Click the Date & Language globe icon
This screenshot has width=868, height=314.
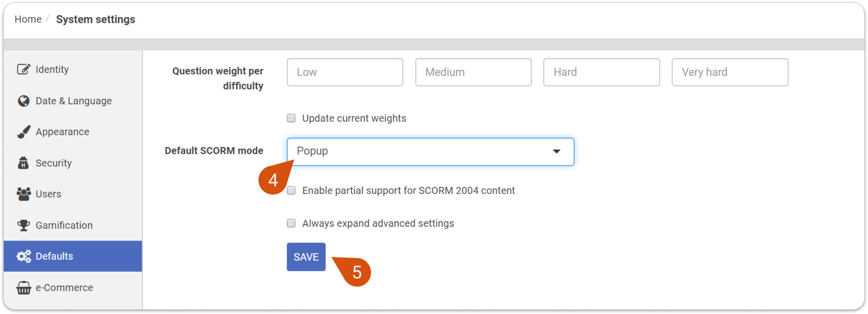(24, 101)
